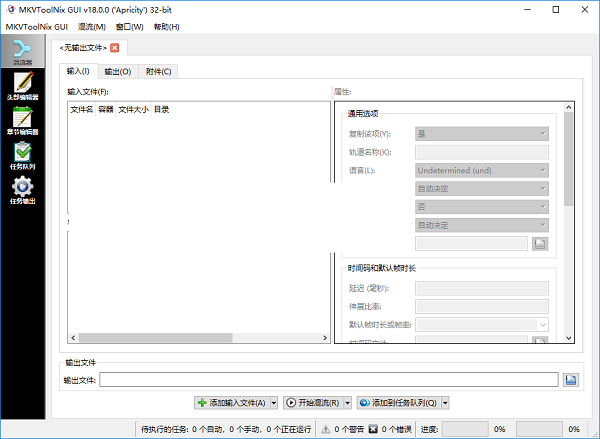
Task: Click the right arrow of the file list scrollbar
Action: (325, 338)
